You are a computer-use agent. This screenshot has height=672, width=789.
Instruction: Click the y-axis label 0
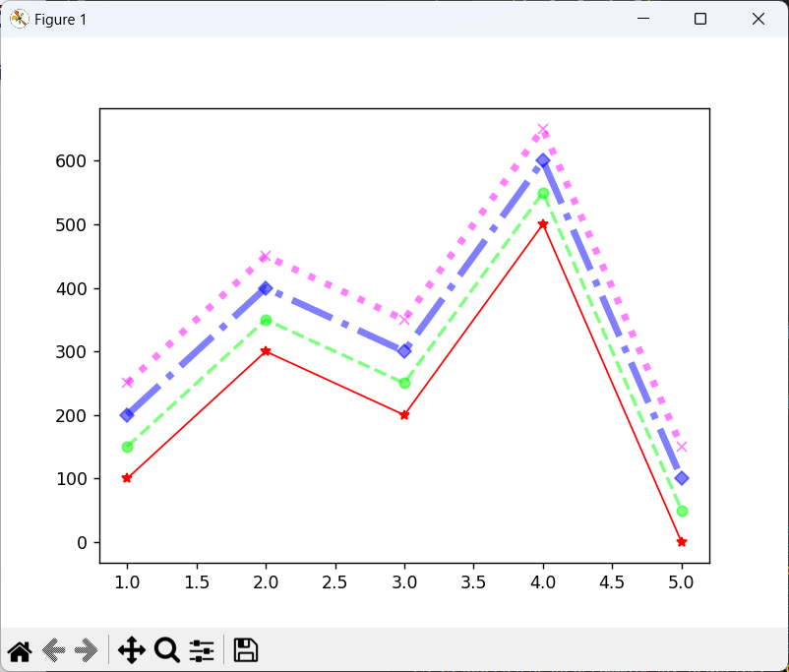(x=82, y=543)
